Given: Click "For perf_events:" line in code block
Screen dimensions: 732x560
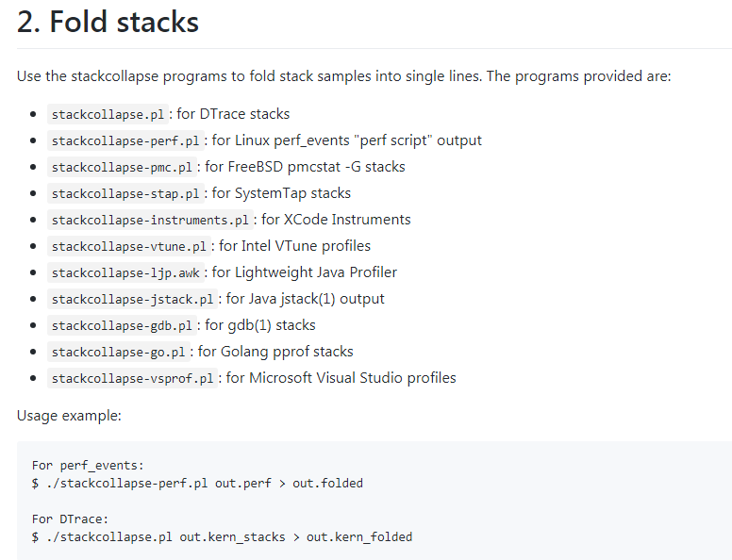Looking at the screenshot, I should pyautogui.click(x=88, y=466).
